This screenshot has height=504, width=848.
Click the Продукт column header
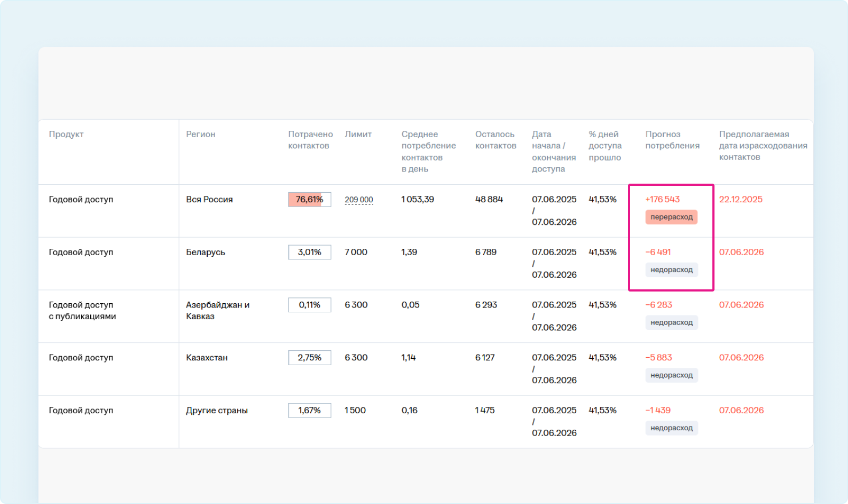click(66, 135)
